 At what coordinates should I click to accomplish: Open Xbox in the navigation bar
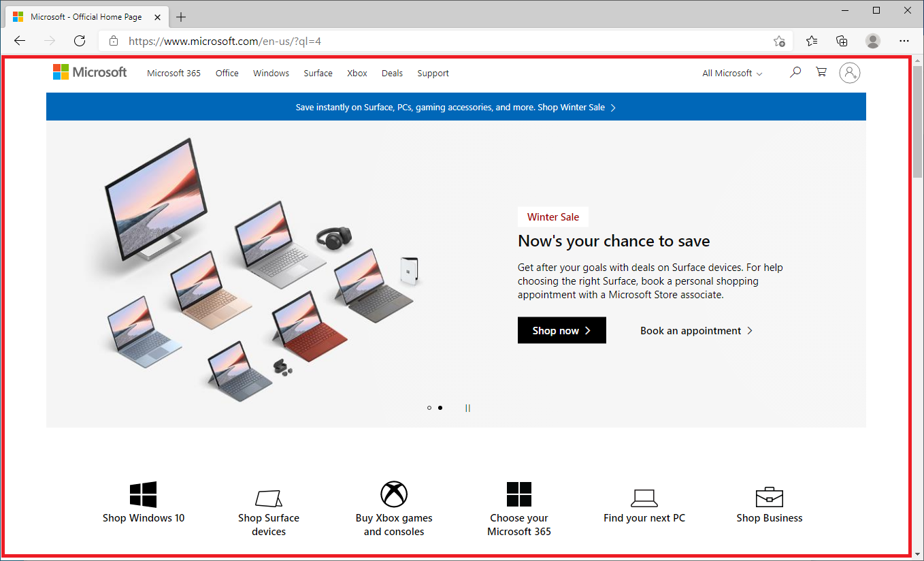coord(357,73)
